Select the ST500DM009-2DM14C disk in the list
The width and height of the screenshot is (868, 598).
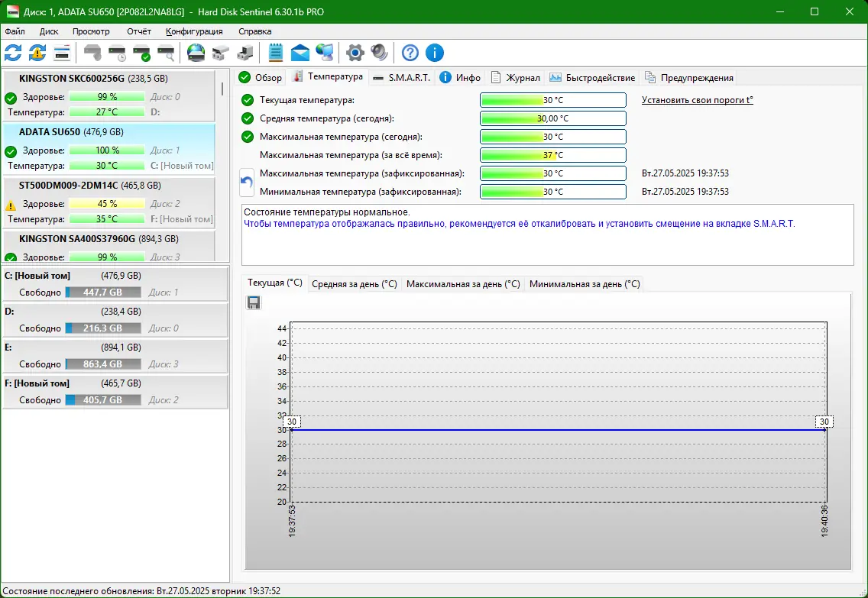70,186
